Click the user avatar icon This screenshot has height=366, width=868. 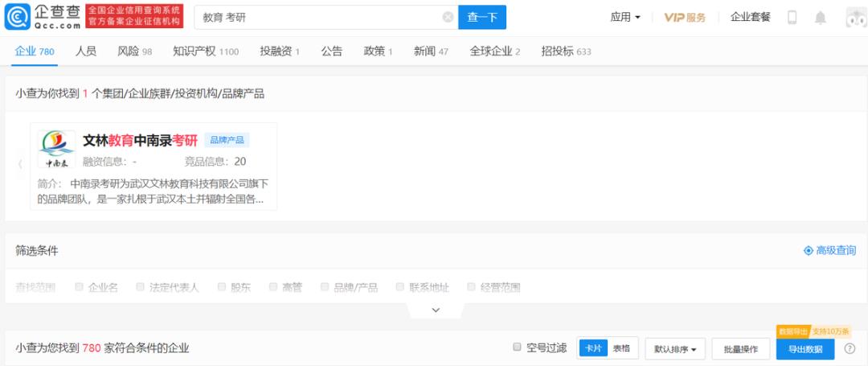point(855,18)
